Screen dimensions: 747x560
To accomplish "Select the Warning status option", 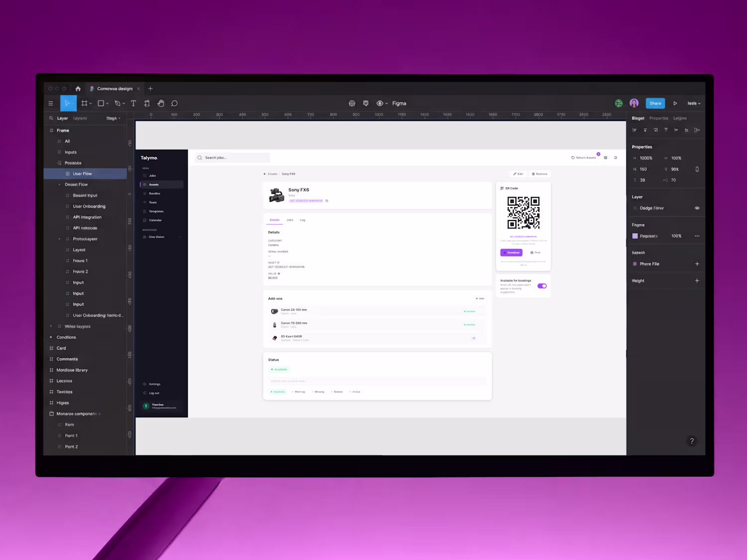I will pos(298,392).
